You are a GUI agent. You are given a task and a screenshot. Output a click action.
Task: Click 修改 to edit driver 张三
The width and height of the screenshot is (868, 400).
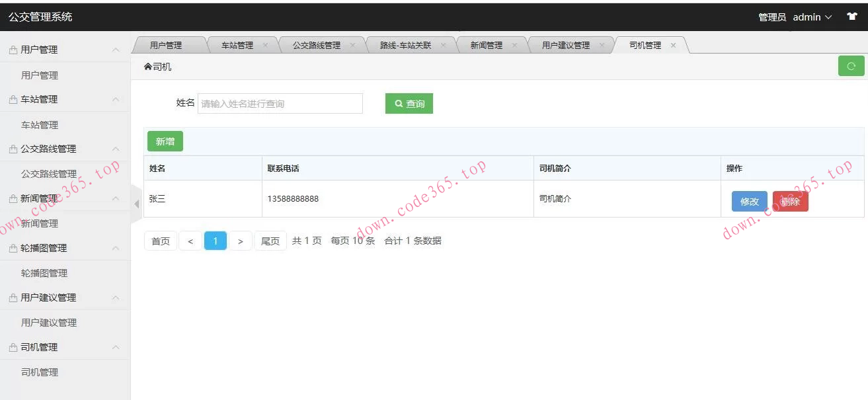(x=748, y=202)
